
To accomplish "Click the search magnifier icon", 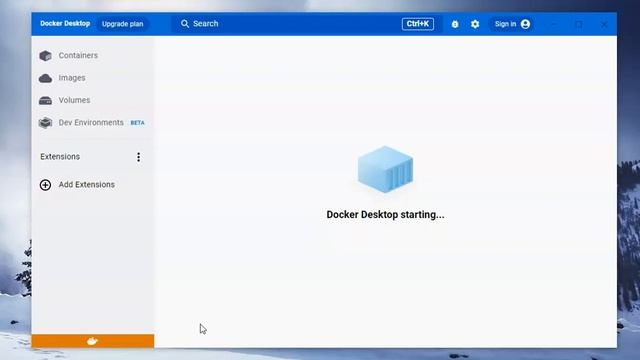I will coord(185,24).
